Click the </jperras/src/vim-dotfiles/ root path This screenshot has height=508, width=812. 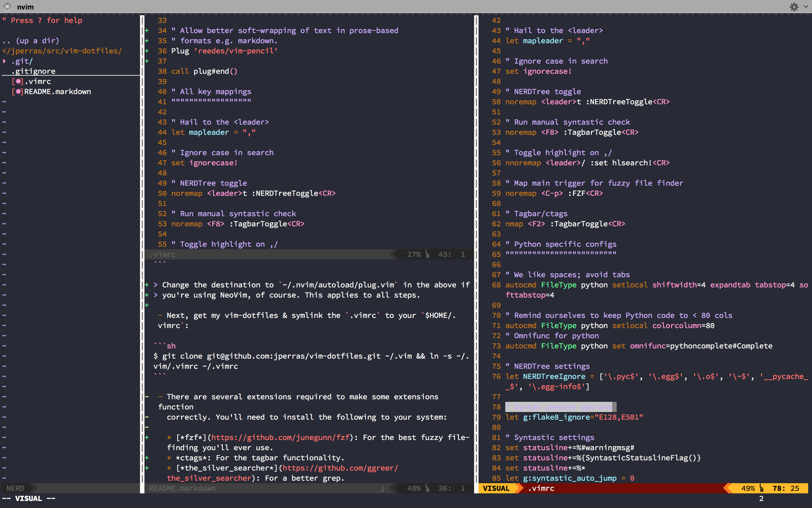(x=62, y=51)
